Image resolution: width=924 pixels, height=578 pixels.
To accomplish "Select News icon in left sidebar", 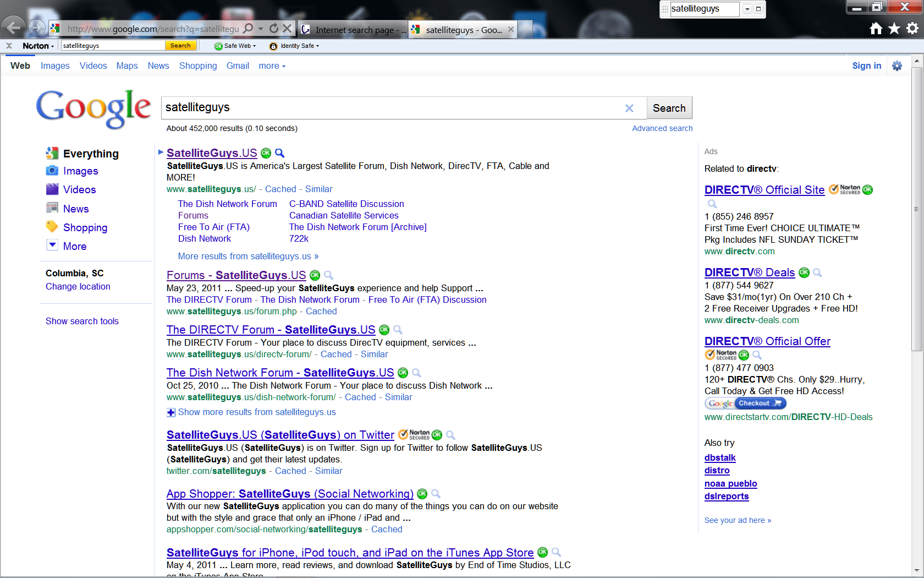I will tap(52, 208).
